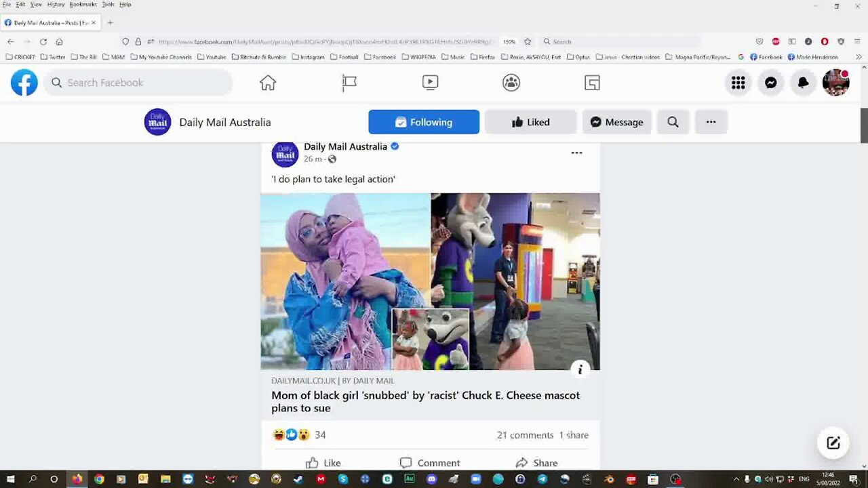The height and width of the screenshot is (488, 868).
Task: Open Windows taskbar search
Action: point(33,479)
